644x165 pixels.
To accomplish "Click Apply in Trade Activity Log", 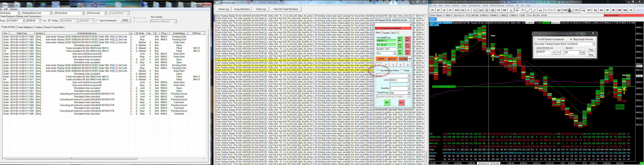I will click(125, 20).
